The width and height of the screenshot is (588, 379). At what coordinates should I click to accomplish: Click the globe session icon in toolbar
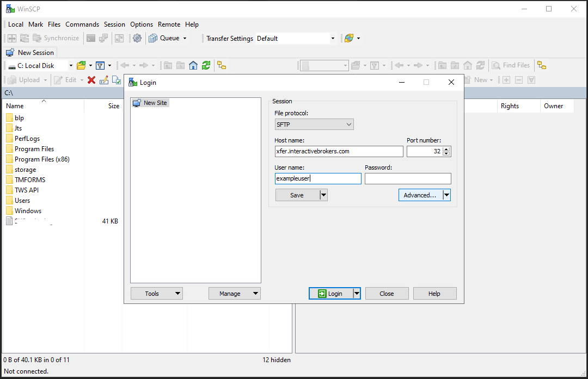(349, 38)
